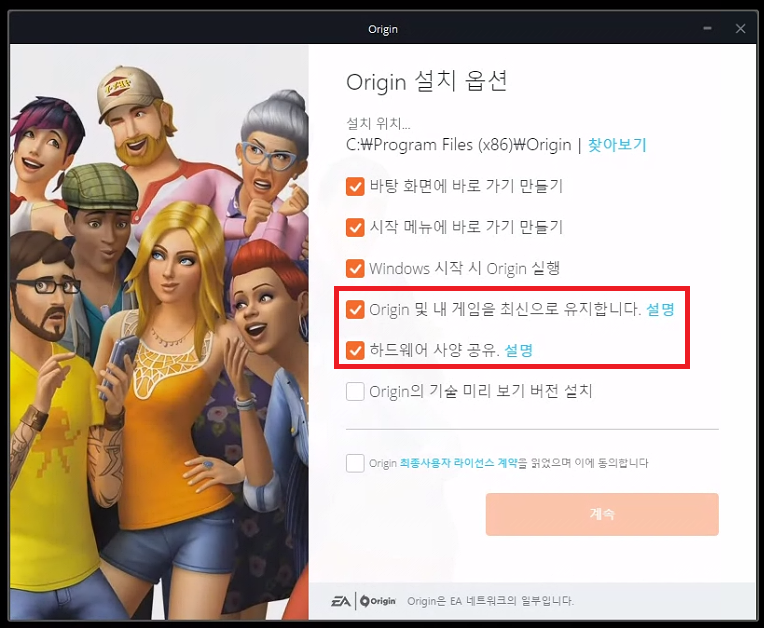
Task: Close the Origin installer window
Action: pos(740,29)
